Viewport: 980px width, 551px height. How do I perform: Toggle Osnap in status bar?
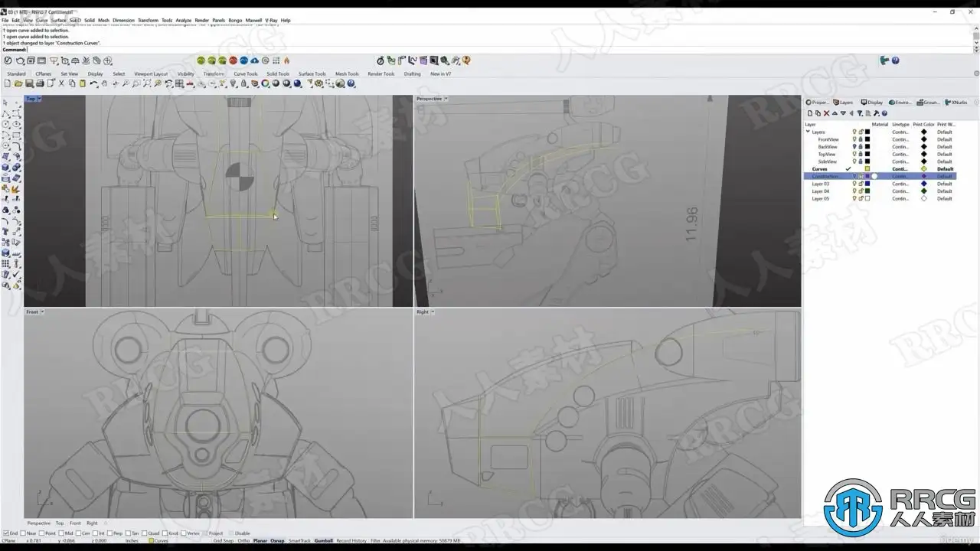[x=277, y=541]
